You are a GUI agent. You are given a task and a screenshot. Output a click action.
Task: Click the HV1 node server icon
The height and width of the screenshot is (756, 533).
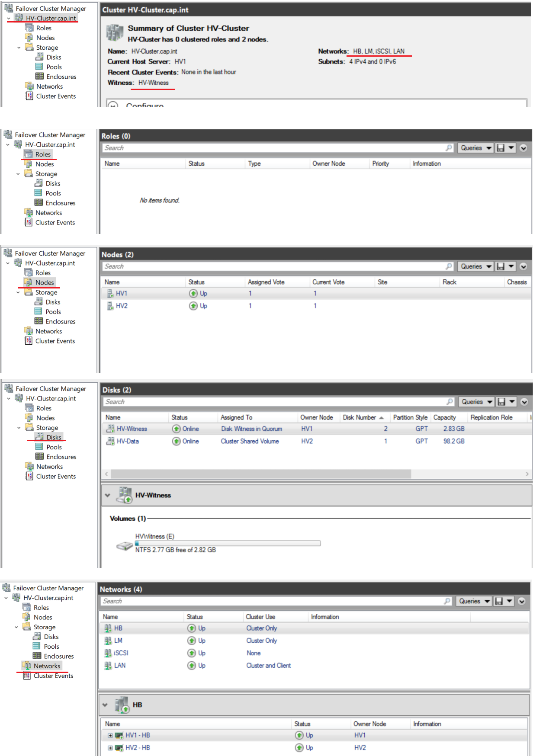pos(110,293)
